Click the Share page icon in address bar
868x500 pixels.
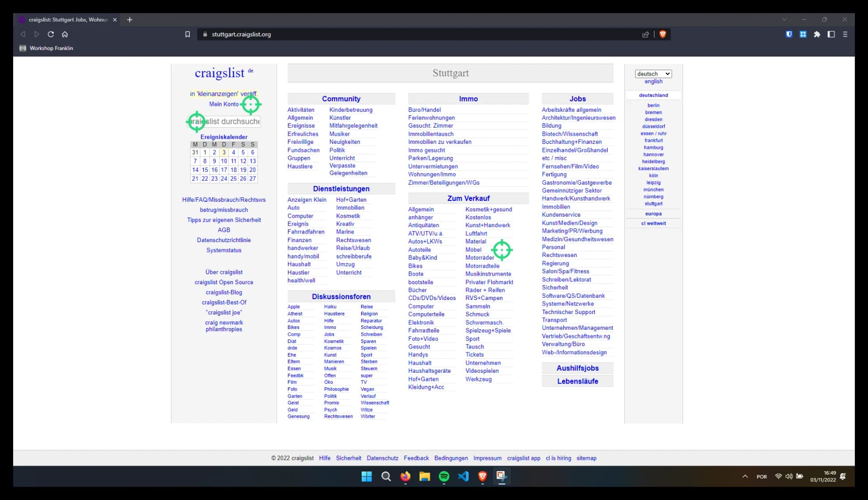click(x=646, y=34)
